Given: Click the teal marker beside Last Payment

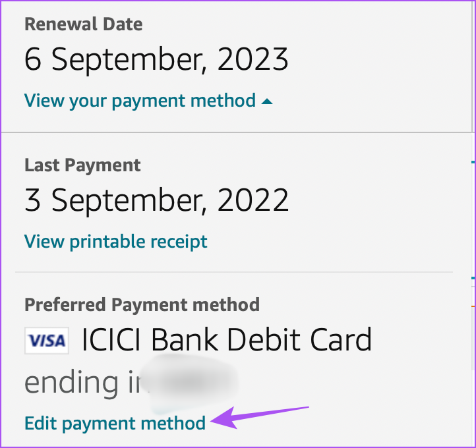Looking at the screenshot, I should [x=473, y=162].
